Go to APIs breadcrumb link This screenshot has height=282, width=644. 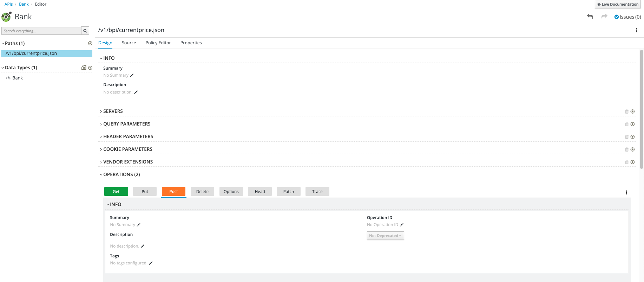tap(8, 4)
